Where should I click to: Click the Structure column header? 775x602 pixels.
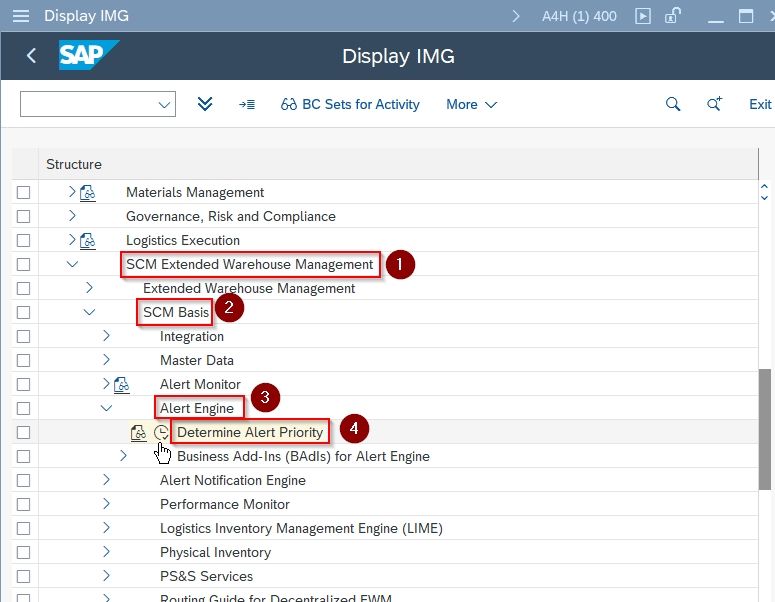click(x=74, y=164)
